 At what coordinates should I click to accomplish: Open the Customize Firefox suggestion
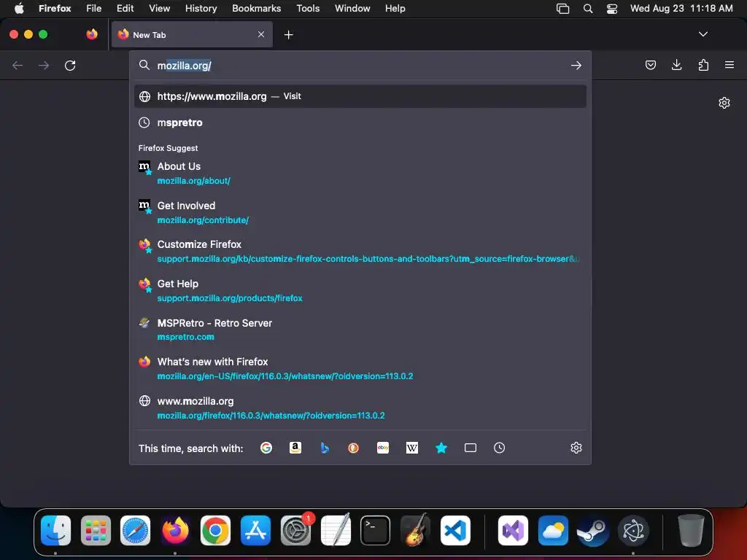click(x=360, y=251)
